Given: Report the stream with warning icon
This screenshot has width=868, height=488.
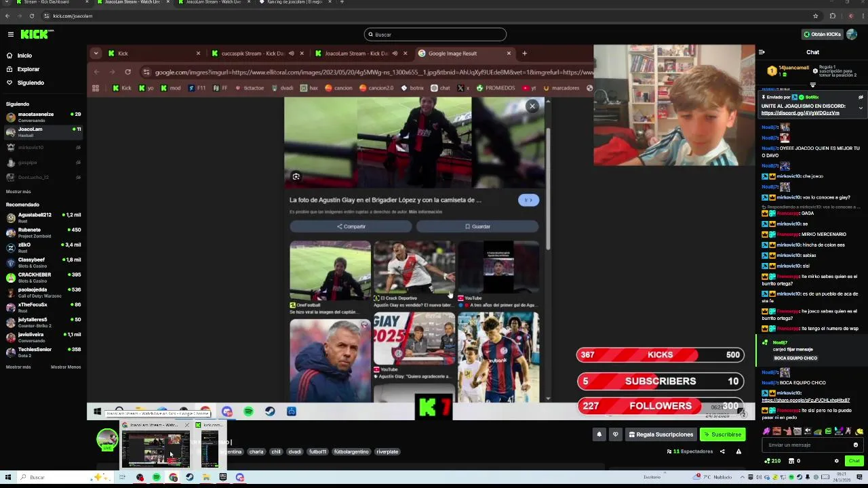Looking at the screenshot, I should [x=738, y=451].
